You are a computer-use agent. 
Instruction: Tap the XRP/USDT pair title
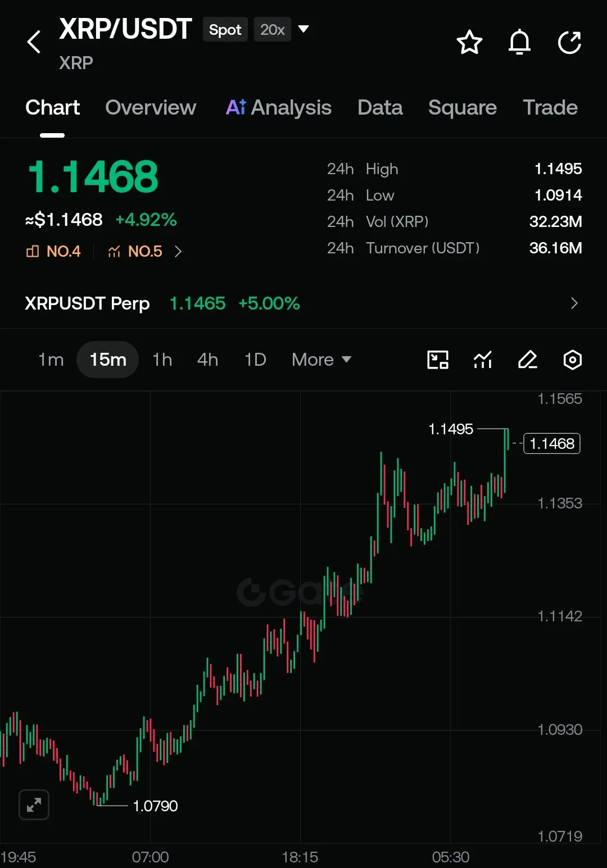tap(126, 29)
